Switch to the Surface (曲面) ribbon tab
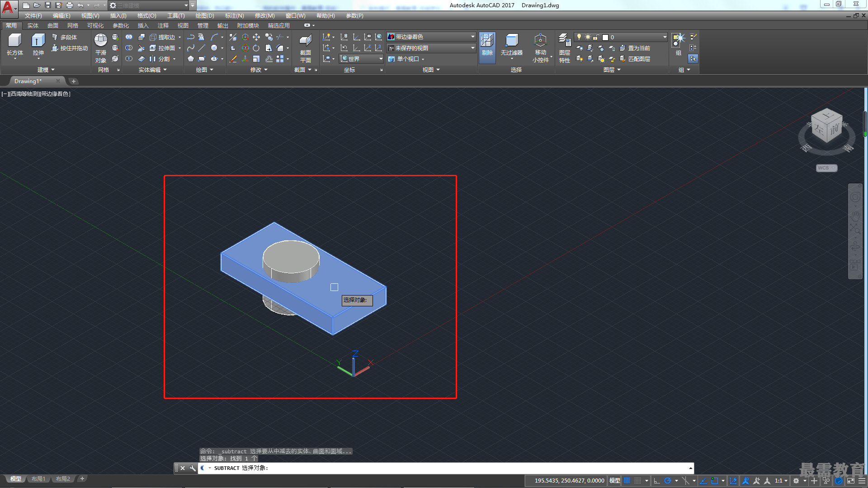This screenshot has height=488, width=868. [53, 26]
